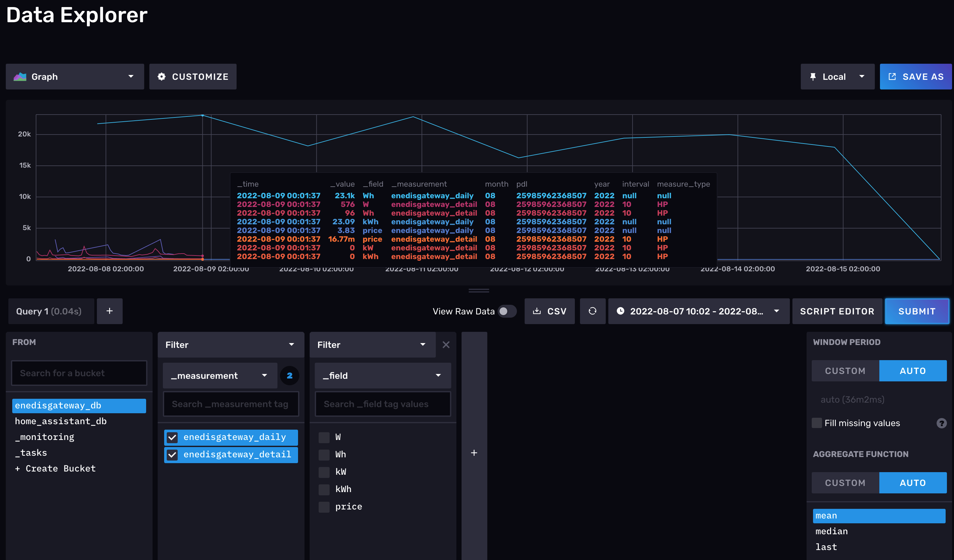Open Fill missing values help icon
954x560 pixels.
pyautogui.click(x=941, y=423)
